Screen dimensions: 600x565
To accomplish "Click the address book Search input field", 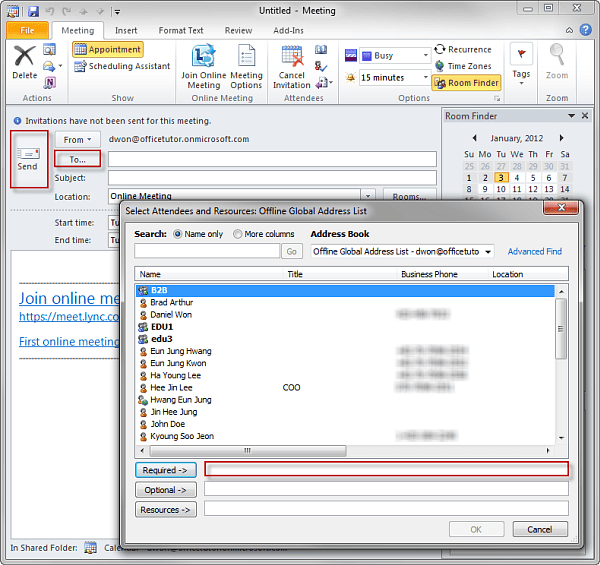I will pos(207,251).
